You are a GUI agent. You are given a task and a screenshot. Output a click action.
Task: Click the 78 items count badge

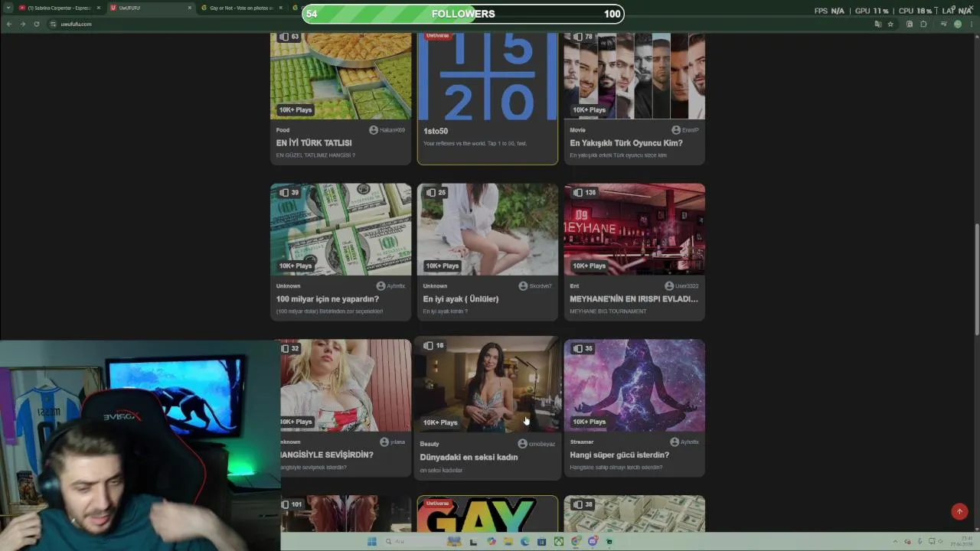point(583,37)
